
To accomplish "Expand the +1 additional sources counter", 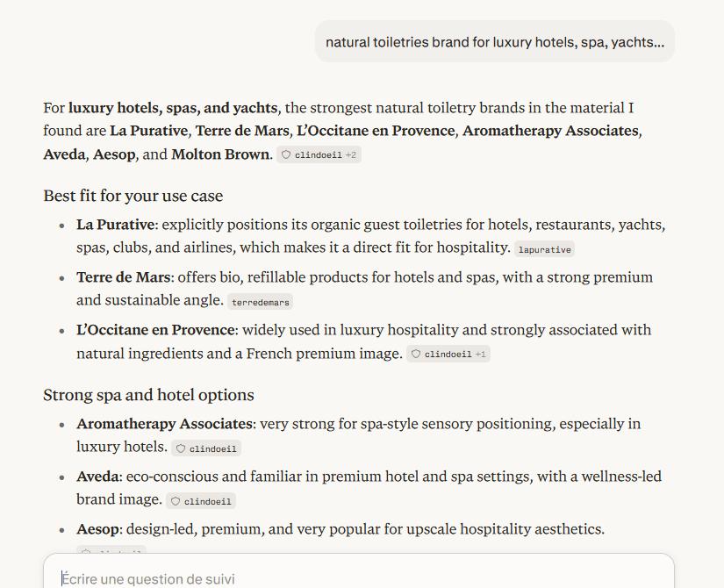I will 480,354.
